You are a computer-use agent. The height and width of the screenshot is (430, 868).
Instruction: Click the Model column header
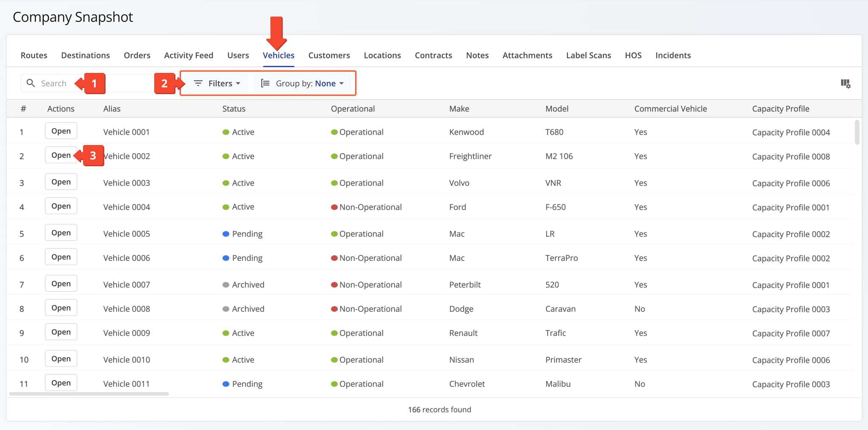(557, 109)
